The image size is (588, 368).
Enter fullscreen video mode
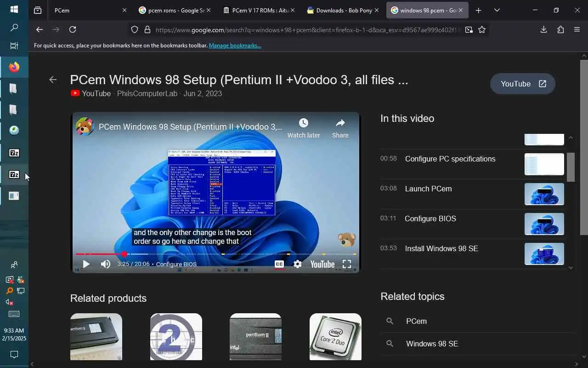pyautogui.click(x=347, y=264)
